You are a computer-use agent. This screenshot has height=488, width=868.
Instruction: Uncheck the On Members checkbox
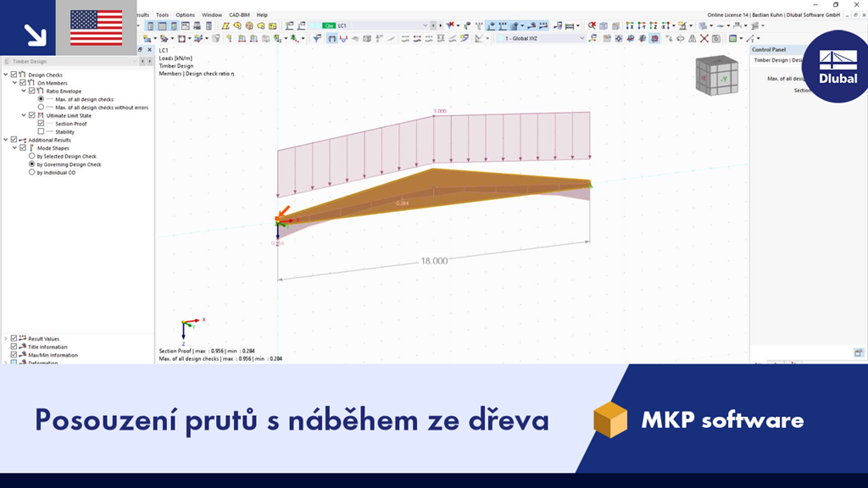pos(23,82)
